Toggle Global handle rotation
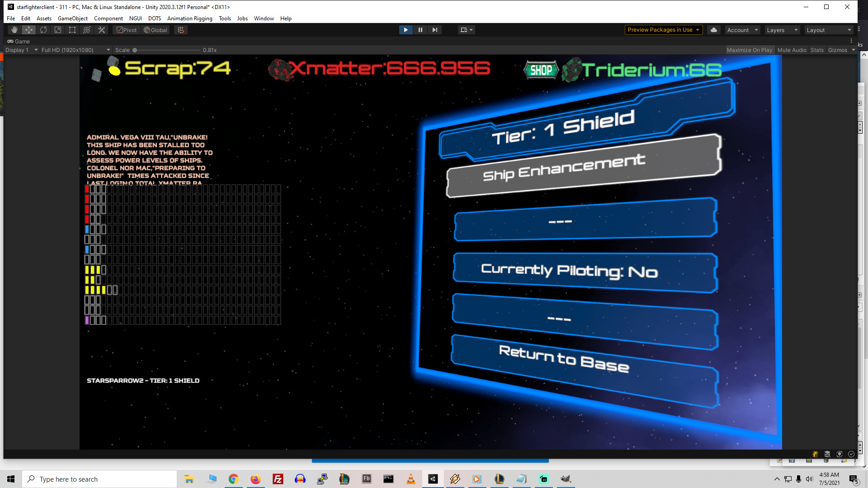This screenshot has height=488, width=868. tap(156, 30)
